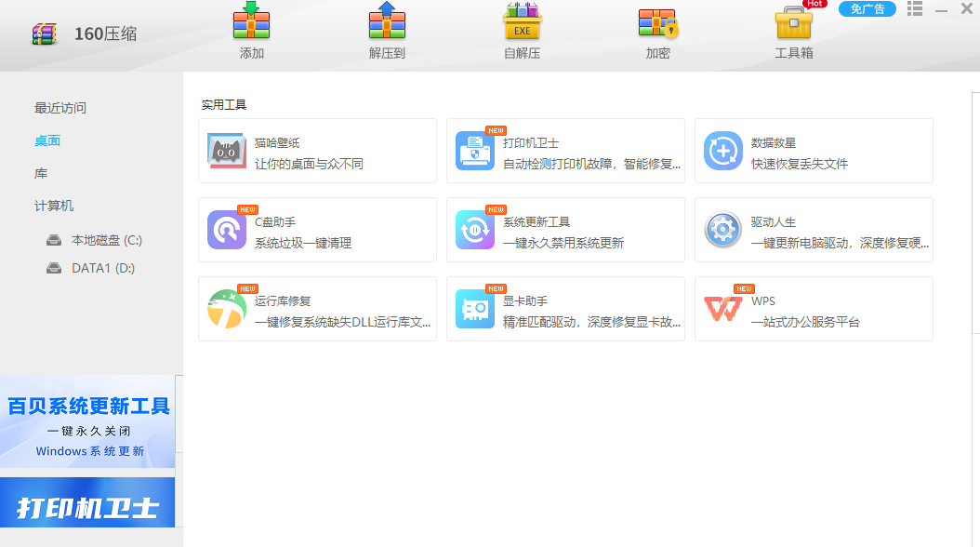The height and width of the screenshot is (547, 980).
Task: Select 桌面 in the sidebar
Action: tap(47, 140)
